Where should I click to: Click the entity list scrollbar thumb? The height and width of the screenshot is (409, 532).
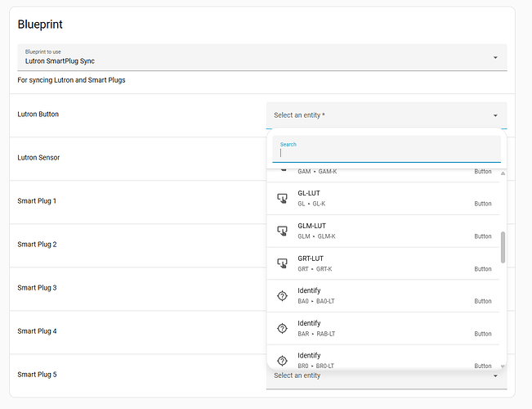(x=503, y=247)
